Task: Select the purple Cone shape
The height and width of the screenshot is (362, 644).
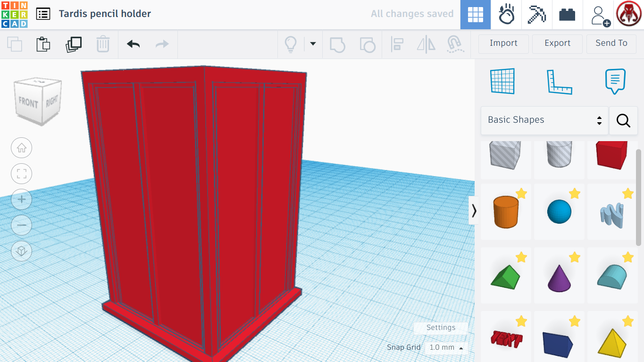Action: click(x=559, y=276)
